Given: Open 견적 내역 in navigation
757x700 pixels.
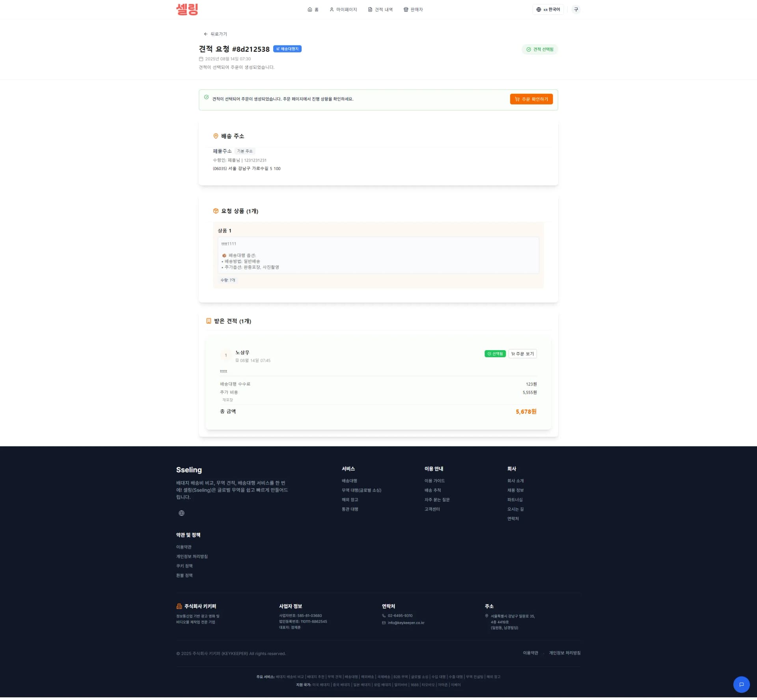Looking at the screenshot, I should click(380, 9).
